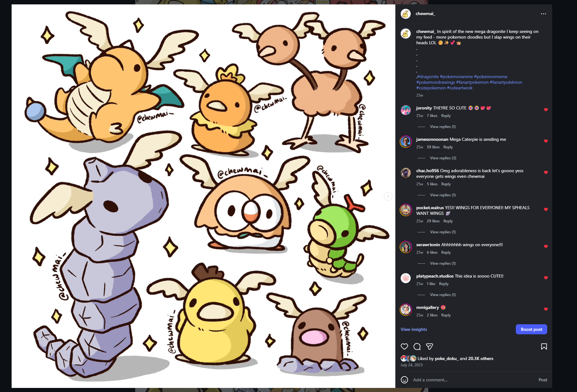Screen dimensions: 577x392
Task: Reply to jamesonnoonan's comment
Action: 448,147
